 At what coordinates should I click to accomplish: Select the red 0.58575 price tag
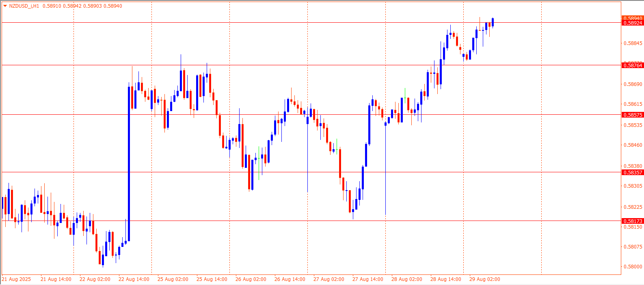coord(633,115)
